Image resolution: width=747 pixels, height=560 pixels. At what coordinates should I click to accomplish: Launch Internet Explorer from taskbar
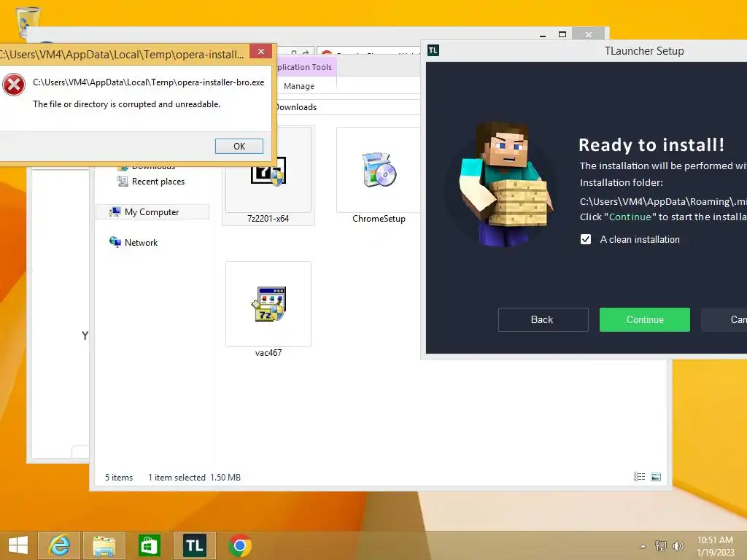(59, 545)
